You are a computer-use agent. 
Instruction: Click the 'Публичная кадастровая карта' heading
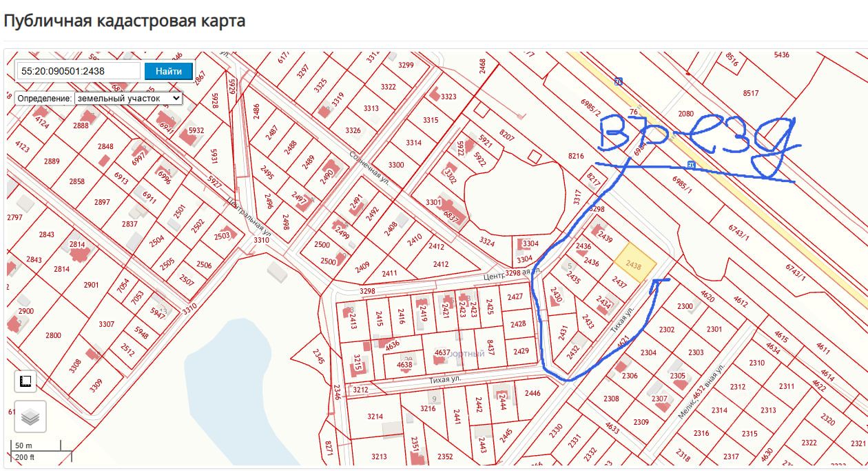(125, 21)
